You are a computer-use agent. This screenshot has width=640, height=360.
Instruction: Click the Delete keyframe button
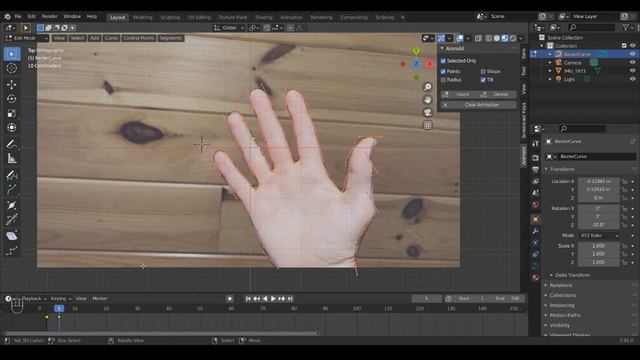click(x=497, y=94)
